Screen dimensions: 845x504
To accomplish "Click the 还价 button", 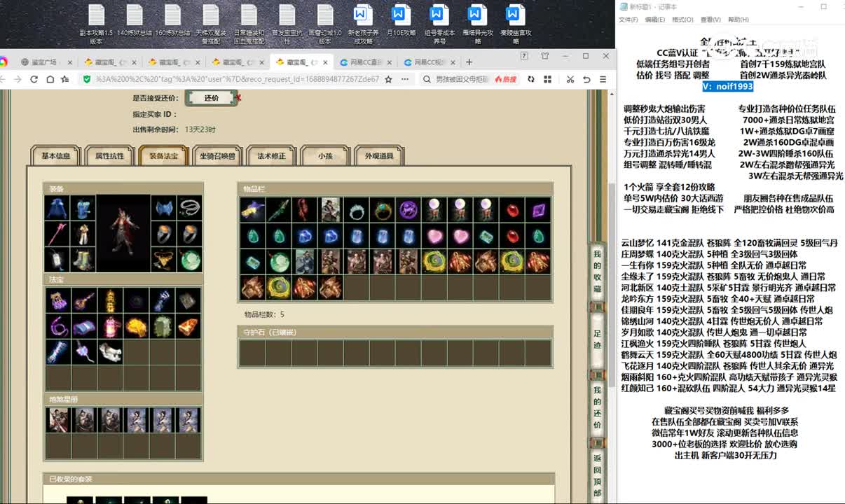I will (212, 98).
